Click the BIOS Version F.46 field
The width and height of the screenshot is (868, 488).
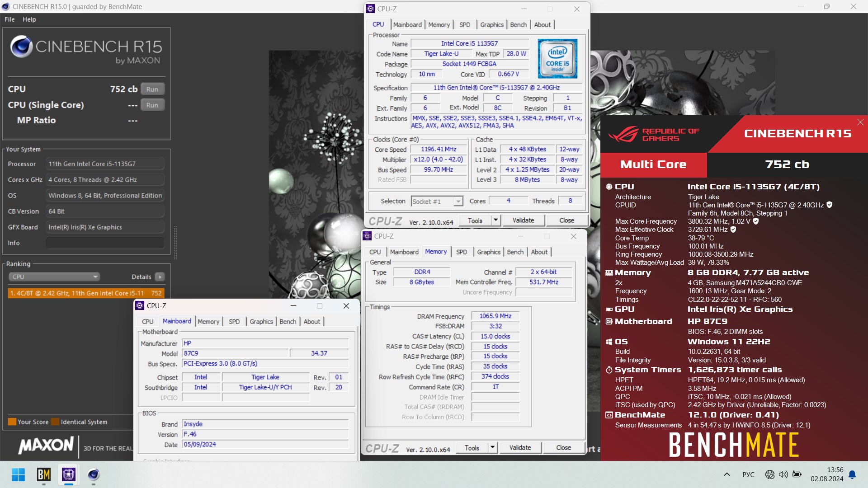pos(265,434)
